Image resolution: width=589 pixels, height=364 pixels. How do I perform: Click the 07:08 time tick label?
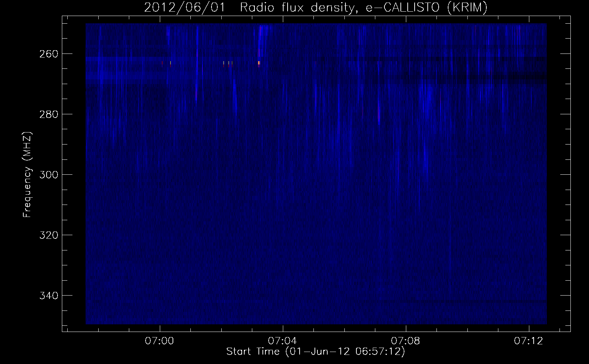point(406,341)
